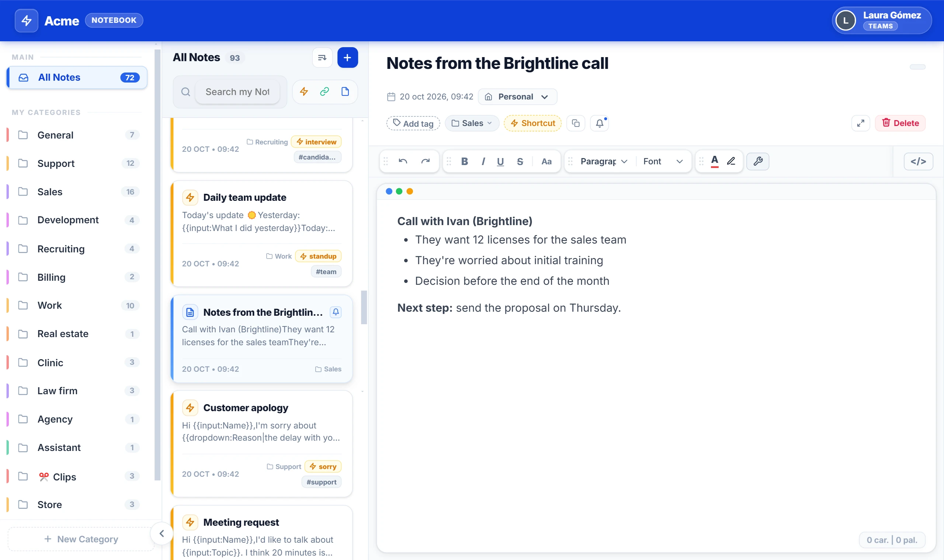Open the Customer apology note

(261, 444)
